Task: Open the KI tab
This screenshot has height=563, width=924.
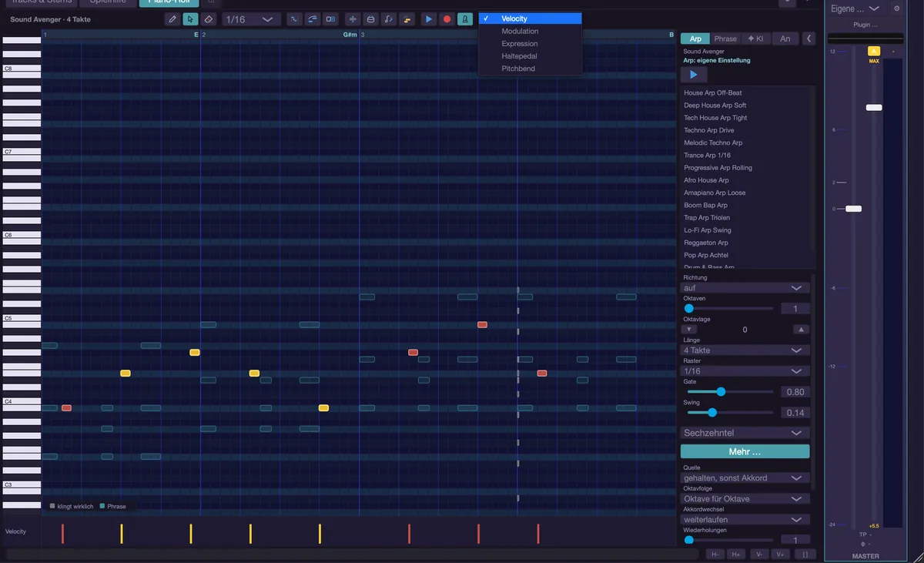Action: pos(755,39)
